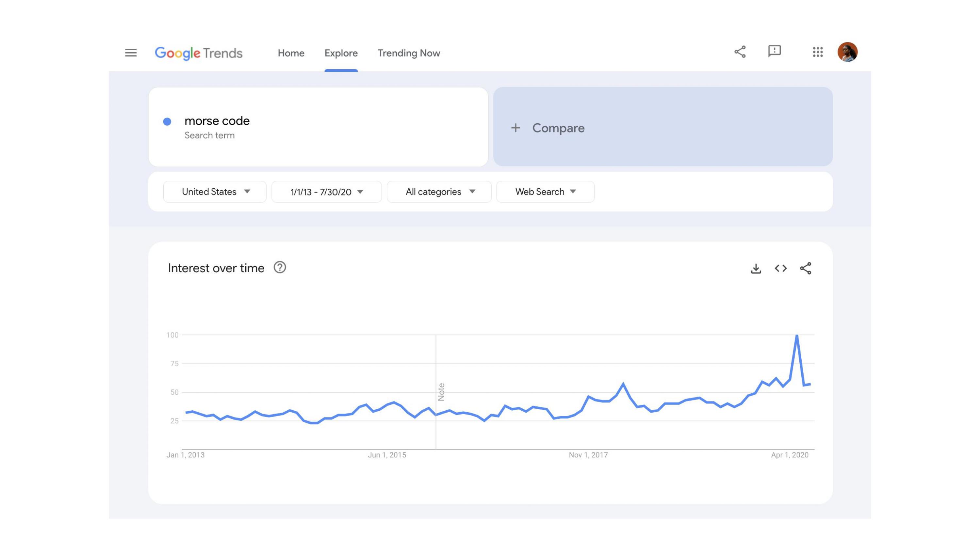
Task: Expand the United States region dropdown
Action: pyautogui.click(x=215, y=192)
